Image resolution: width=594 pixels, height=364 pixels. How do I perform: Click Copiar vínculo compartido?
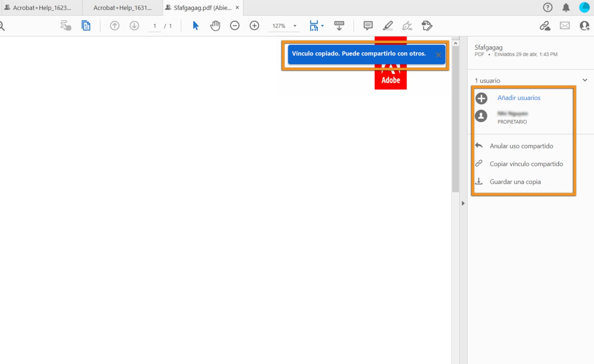point(526,164)
